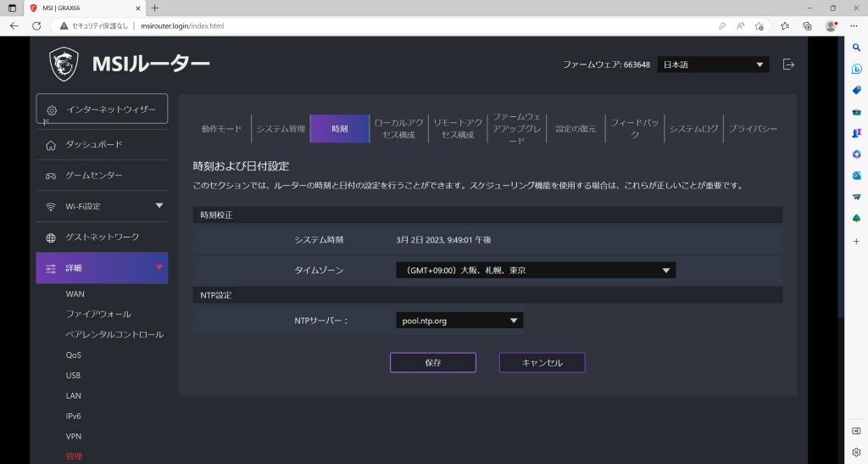Click the browser address bar URL
Screen dimensions: 868x464
(x=181, y=26)
